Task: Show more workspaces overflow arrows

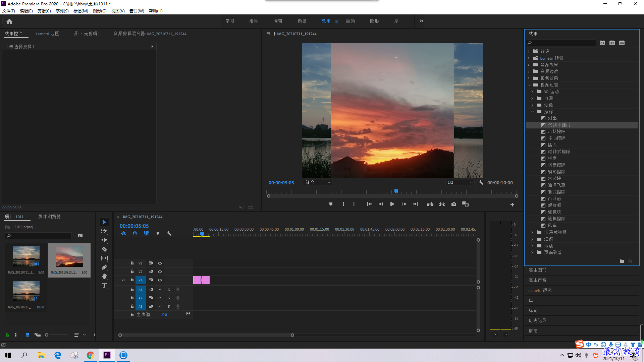Action: pyautogui.click(x=422, y=21)
